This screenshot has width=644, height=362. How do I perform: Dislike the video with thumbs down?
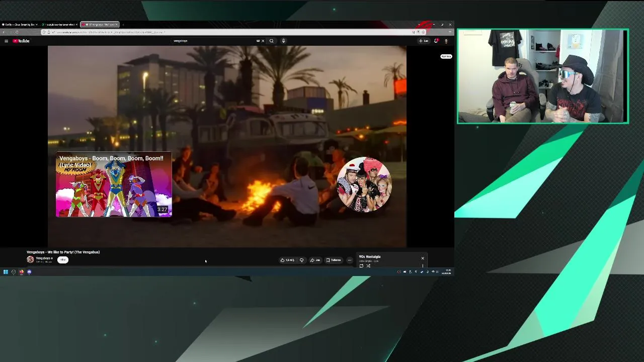[301, 260]
